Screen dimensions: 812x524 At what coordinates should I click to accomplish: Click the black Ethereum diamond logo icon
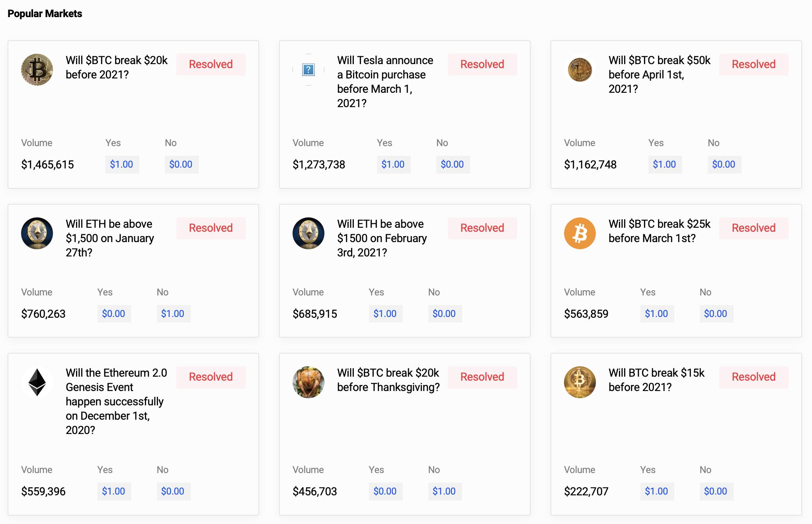click(x=37, y=382)
